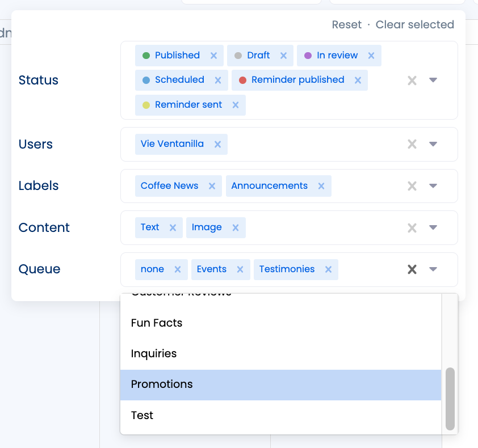478x448 pixels.
Task: Remove the Draft status tag
Action: coord(284,56)
